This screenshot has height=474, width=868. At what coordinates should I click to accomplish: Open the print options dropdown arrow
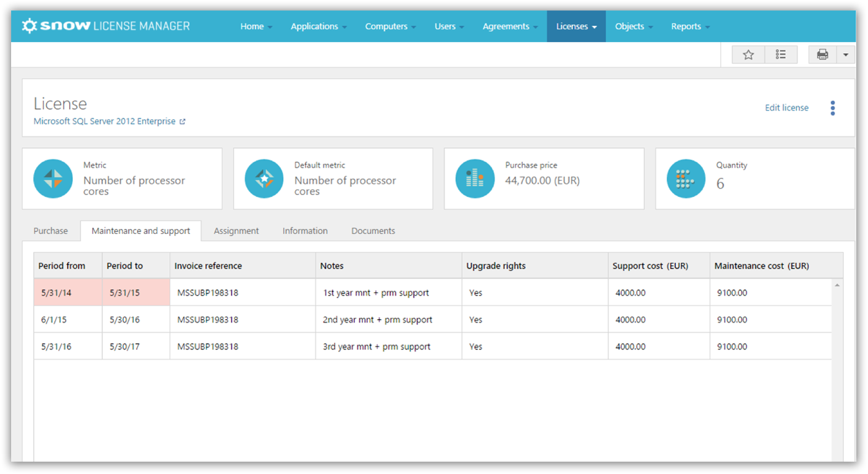[846, 55]
